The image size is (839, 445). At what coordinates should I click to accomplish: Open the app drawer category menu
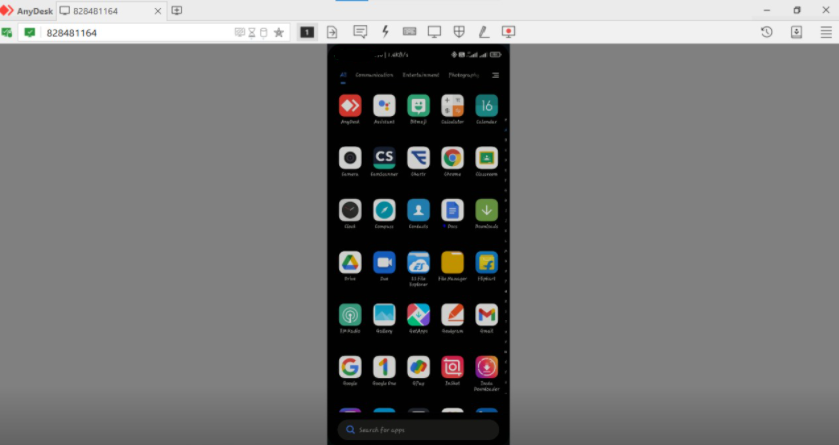(495, 75)
